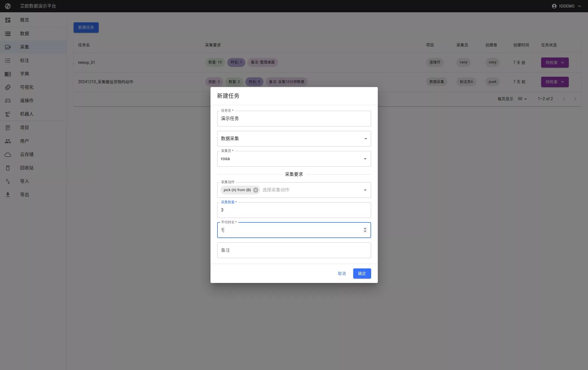Remove the pick {A} from {B} chip
The image size is (588, 370).
pos(256,190)
